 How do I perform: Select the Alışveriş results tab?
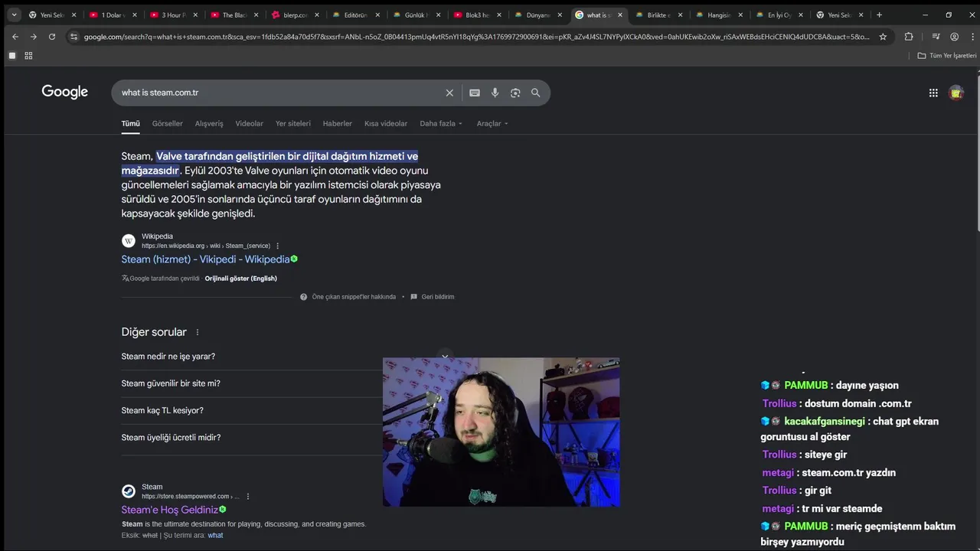pyautogui.click(x=209, y=123)
